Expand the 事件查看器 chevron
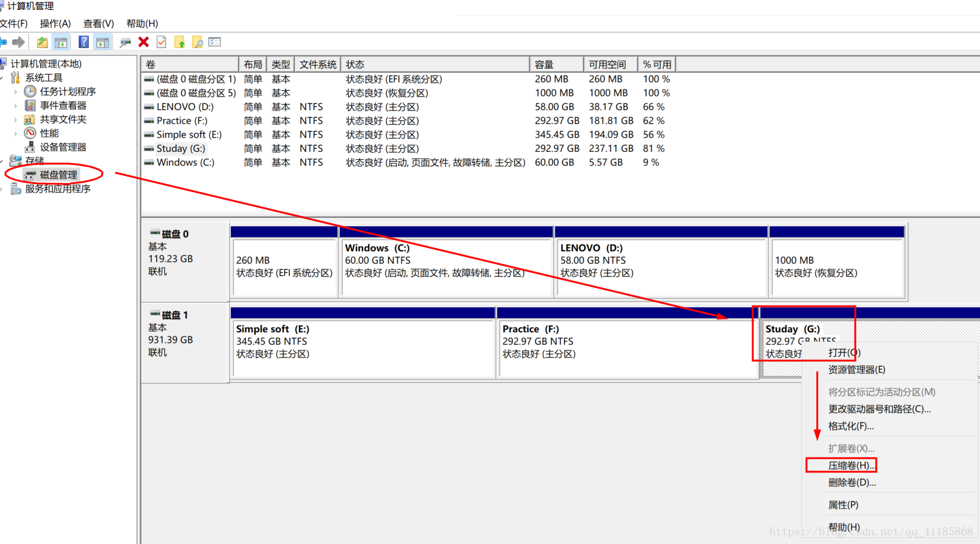The height and width of the screenshot is (544, 980). (x=15, y=106)
